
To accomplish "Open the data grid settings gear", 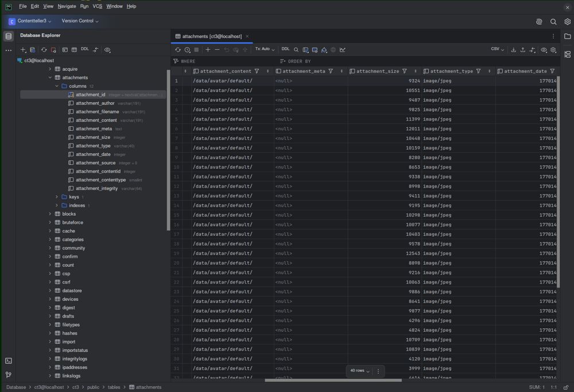I will tap(553, 50).
